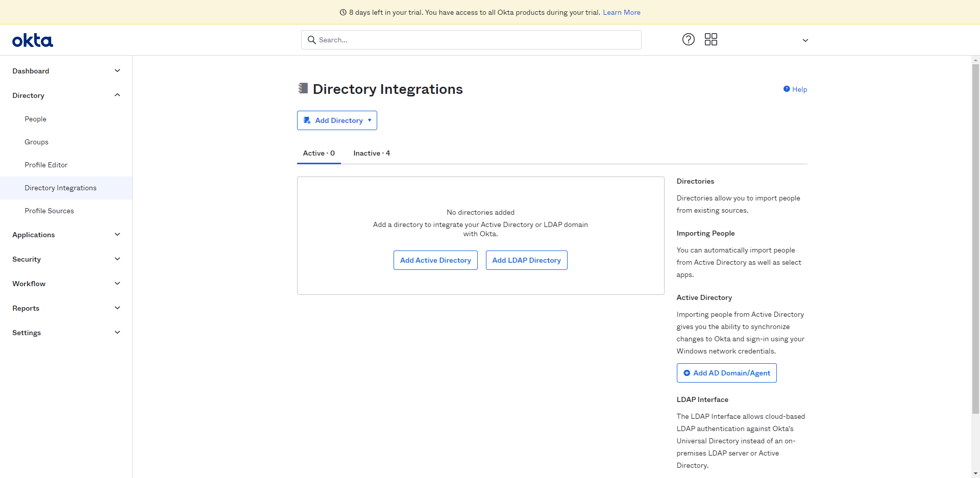980x478 pixels.
Task: Open Profile Sources page
Action: pyautogui.click(x=50, y=211)
